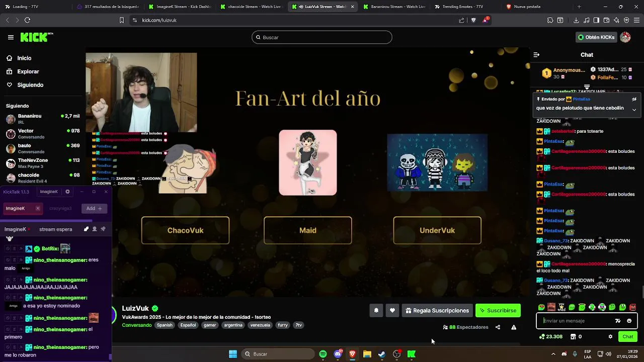Expand the gift leaderboard handle
This screenshot has height=362, width=644.
(587, 87)
